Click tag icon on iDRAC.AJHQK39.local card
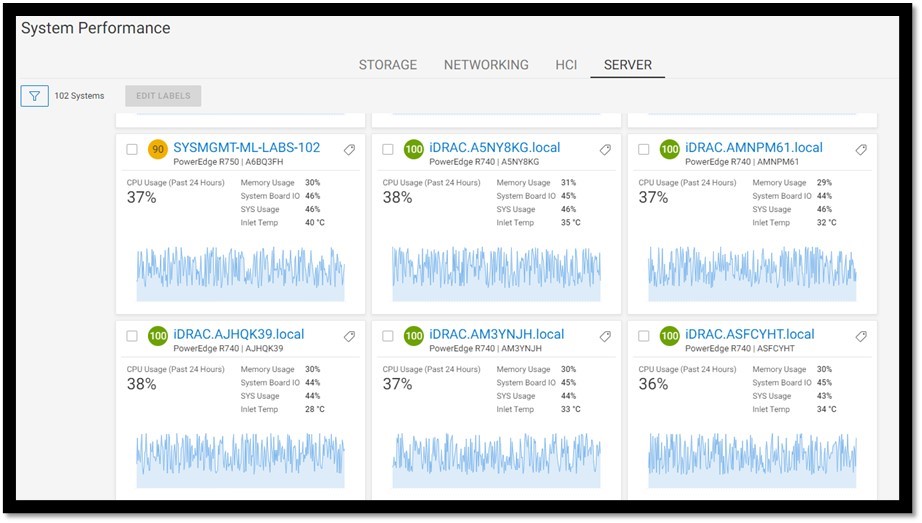The height and width of the screenshot is (523, 922). (x=349, y=337)
